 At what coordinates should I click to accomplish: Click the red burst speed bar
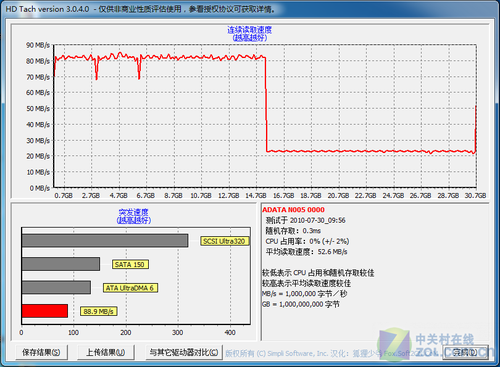coord(45,311)
